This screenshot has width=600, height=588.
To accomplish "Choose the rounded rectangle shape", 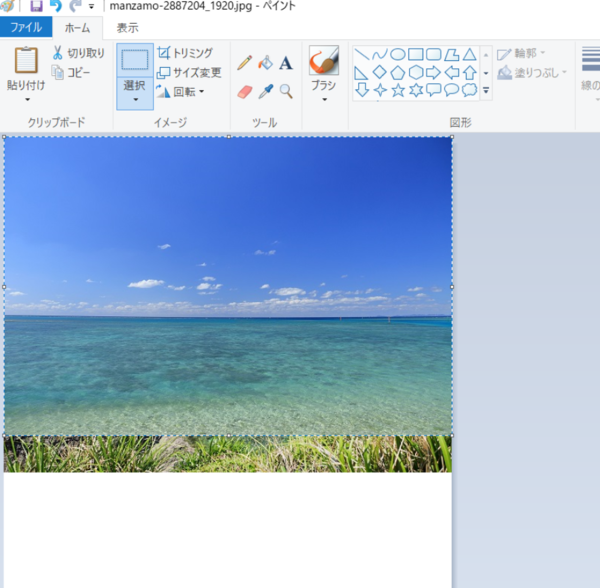I will (x=434, y=54).
